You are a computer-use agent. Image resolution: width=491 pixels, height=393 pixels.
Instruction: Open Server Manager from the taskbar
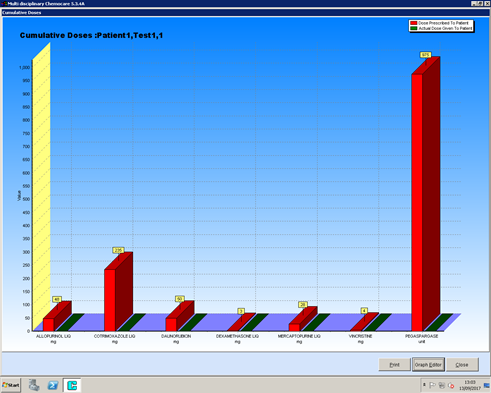(34, 385)
